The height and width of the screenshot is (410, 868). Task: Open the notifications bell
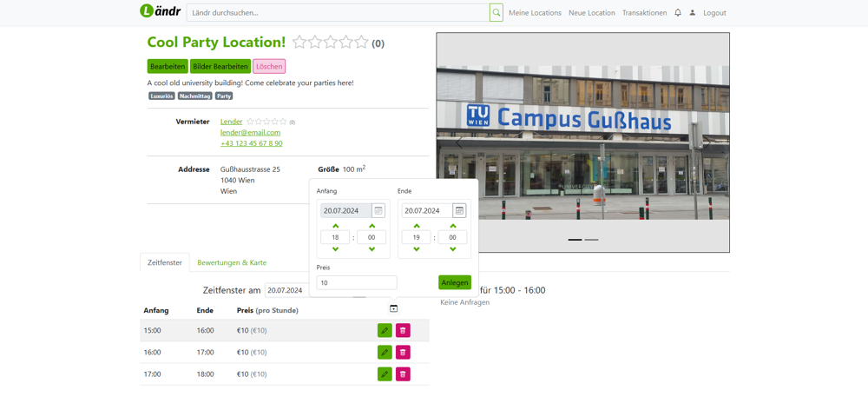click(x=678, y=13)
